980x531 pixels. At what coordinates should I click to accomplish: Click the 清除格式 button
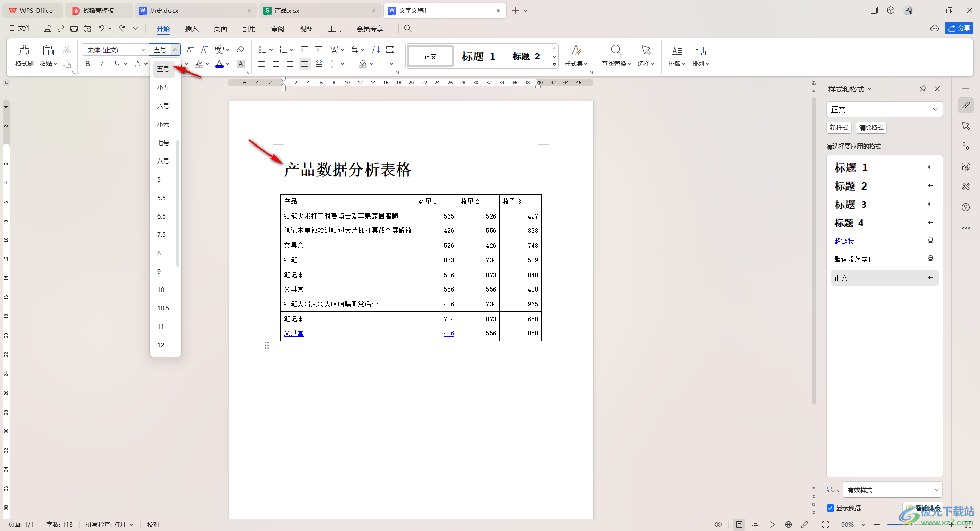click(871, 128)
